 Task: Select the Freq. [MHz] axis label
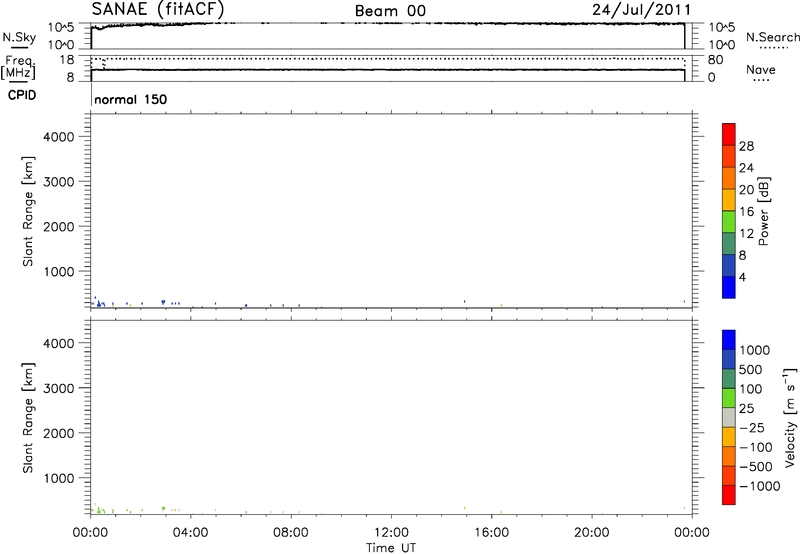[18, 67]
